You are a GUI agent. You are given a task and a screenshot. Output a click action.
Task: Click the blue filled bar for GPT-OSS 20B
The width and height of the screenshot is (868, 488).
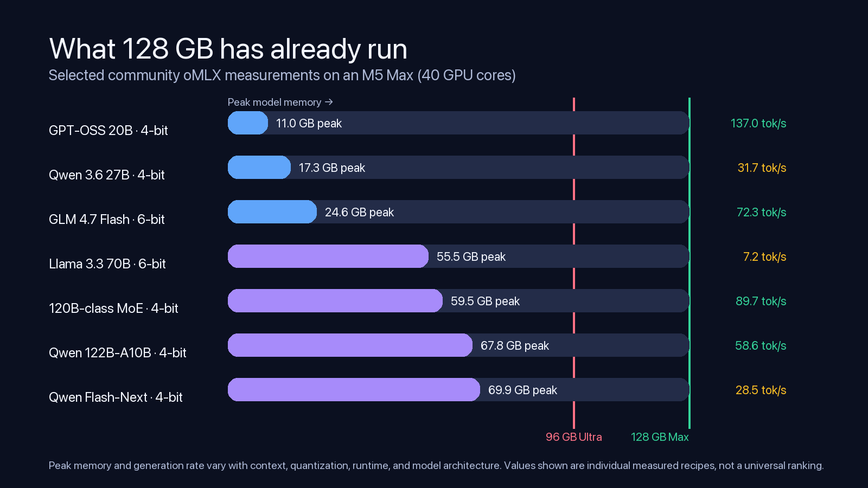click(248, 123)
